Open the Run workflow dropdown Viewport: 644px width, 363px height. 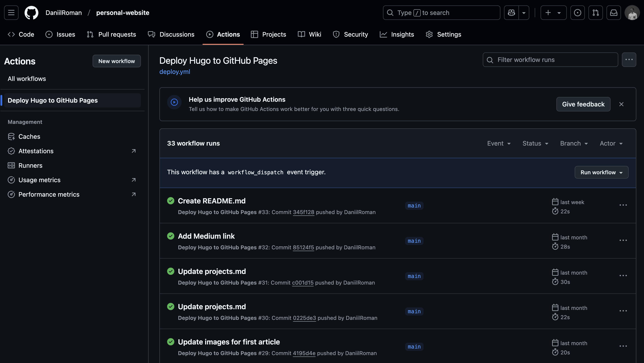click(x=602, y=172)
